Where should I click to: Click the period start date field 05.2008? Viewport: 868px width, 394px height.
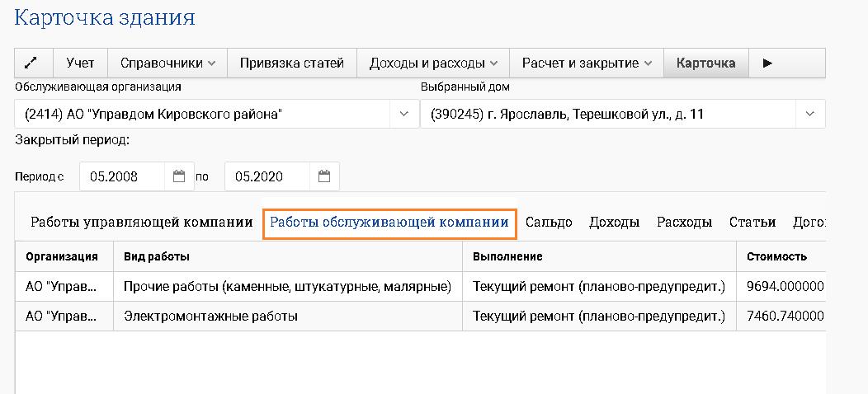pyautogui.click(x=124, y=176)
